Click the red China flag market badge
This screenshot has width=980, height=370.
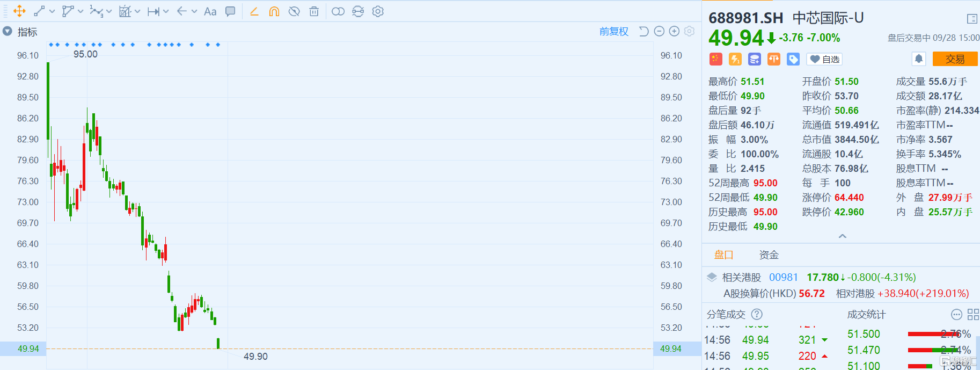716,59
